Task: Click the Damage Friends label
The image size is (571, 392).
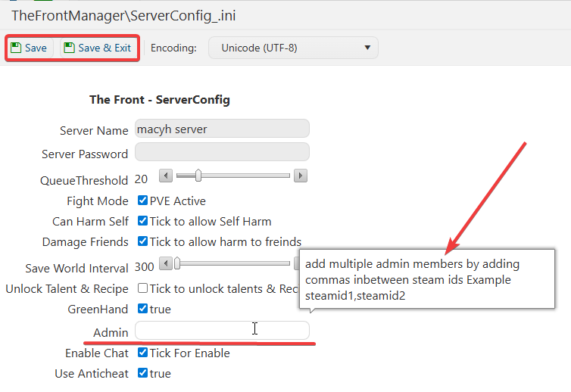Action: point(86,242)
